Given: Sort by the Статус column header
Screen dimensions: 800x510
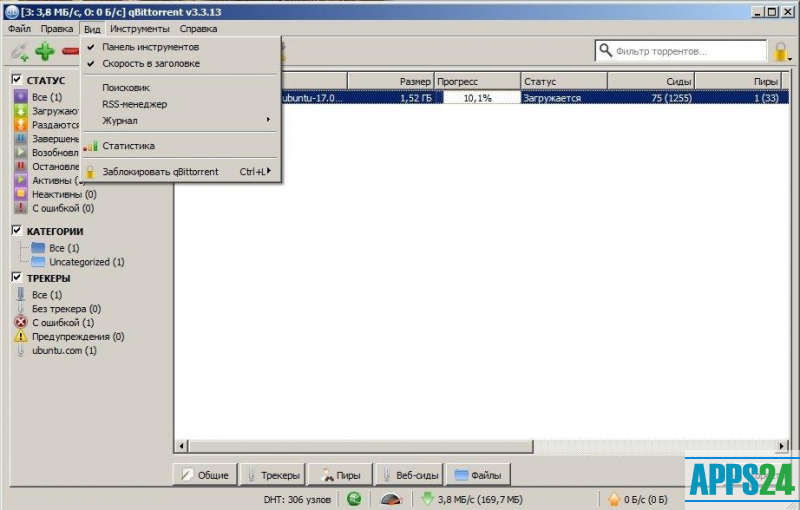Looking at the screenshot, I should 564,81.
